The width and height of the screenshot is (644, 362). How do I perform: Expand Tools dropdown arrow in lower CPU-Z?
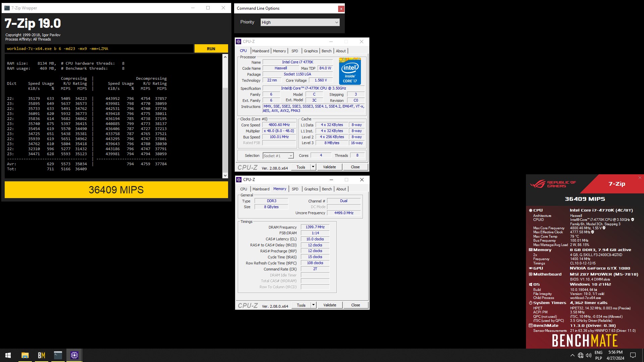[313, 305]
